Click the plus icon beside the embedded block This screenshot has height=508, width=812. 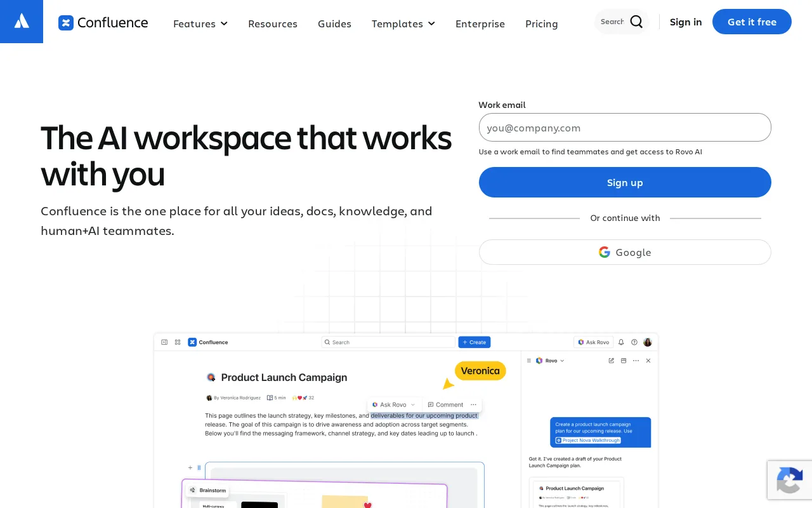pyautogui.click(x=190, y=468)
